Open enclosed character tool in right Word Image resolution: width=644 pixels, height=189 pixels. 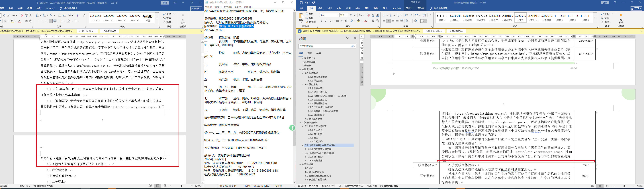coord(377,21)
